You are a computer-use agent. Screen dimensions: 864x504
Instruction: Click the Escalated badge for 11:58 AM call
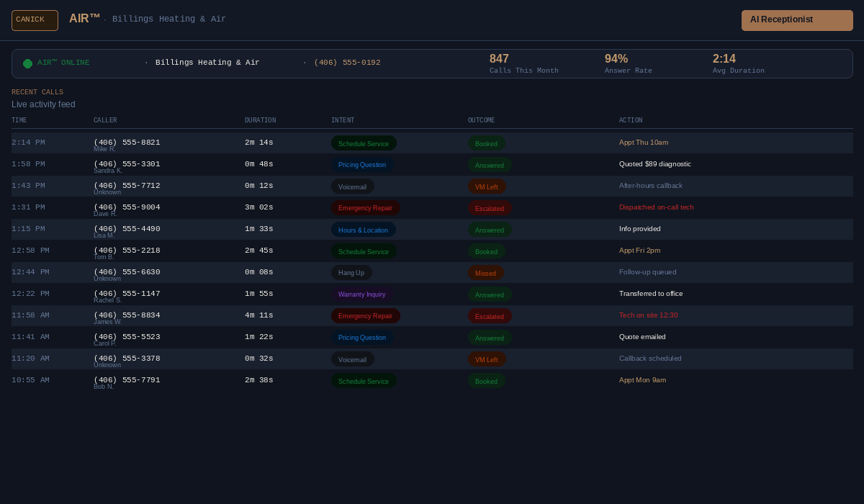click(490, 316)
